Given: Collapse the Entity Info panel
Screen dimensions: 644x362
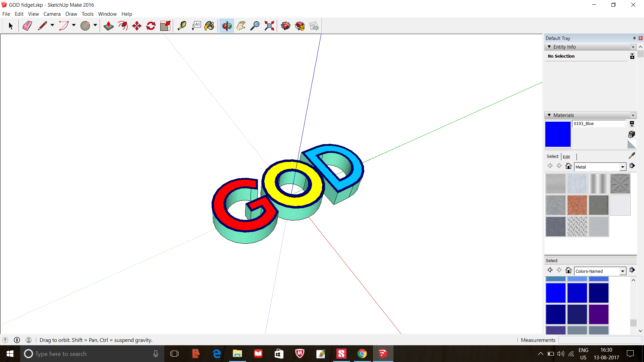Looking at the screenshot, I should click(549, 47).
